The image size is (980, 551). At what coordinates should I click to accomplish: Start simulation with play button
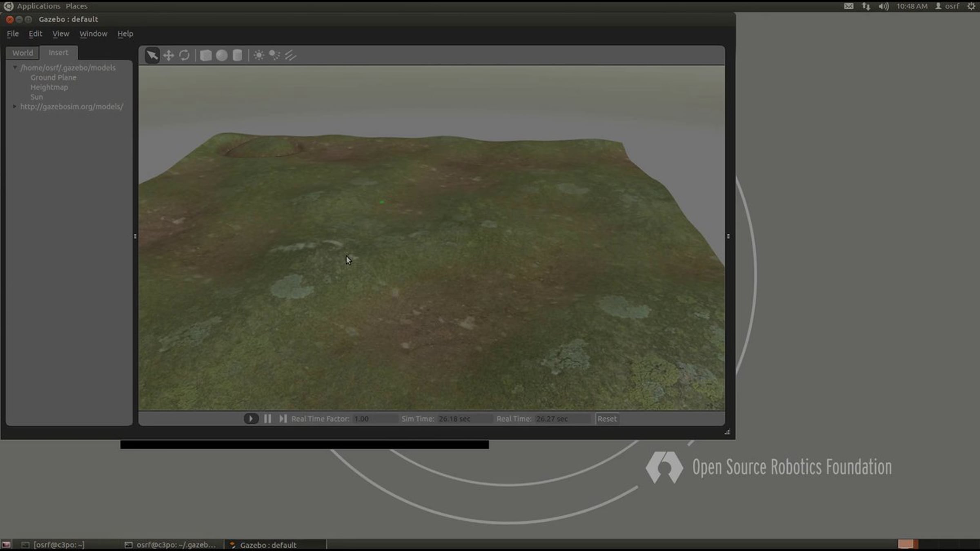tap(251, 419)
